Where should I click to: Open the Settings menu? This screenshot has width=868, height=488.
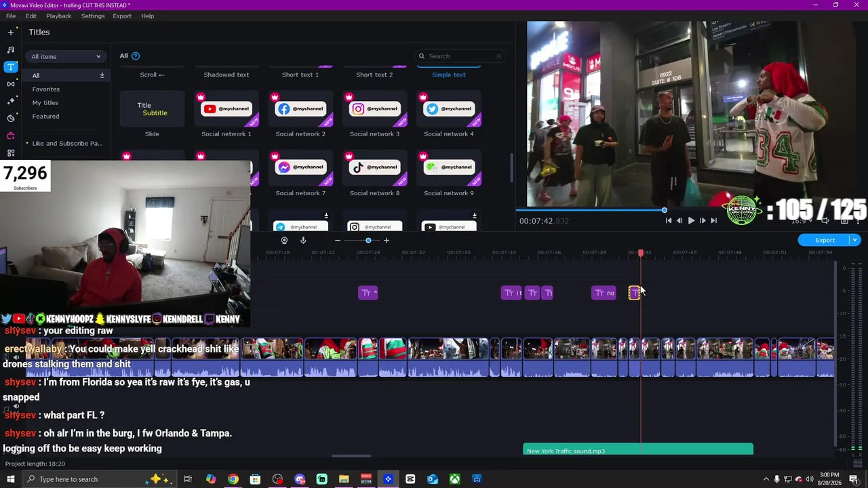[x=93, y=16]
